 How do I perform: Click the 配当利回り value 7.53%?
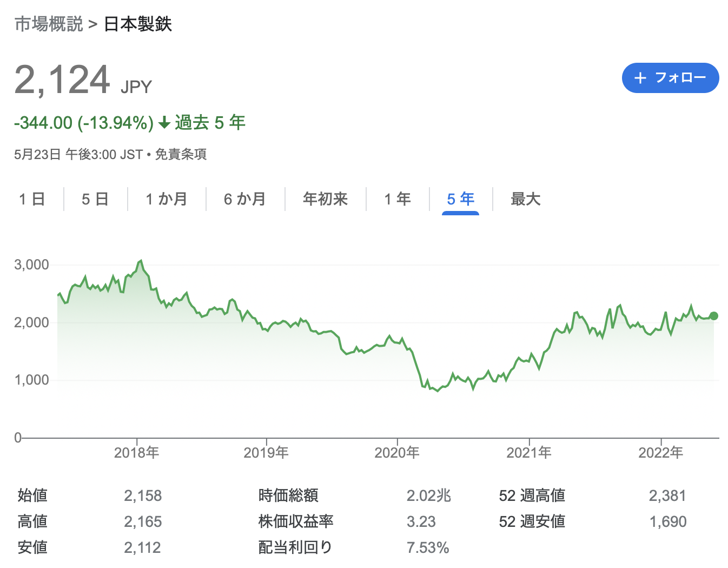click(x=428, y=547)
